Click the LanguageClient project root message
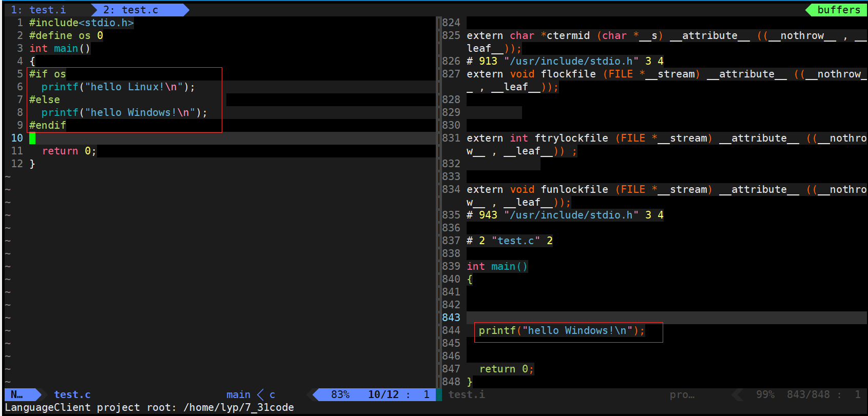The width and height of the screenshot is (868, 416). click(x=149, y=407)
